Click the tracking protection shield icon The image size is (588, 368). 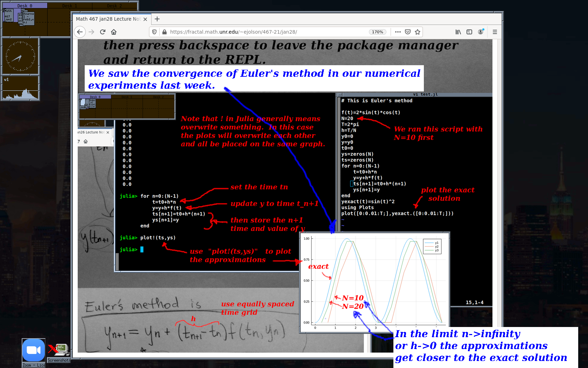coord(154,32)
